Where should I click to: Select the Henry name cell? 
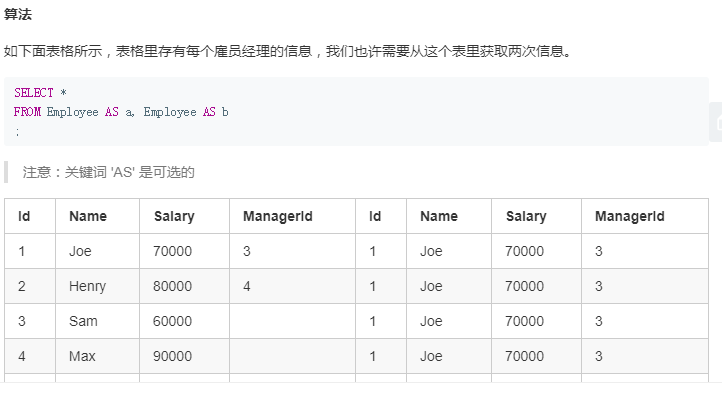coord(98,286)
